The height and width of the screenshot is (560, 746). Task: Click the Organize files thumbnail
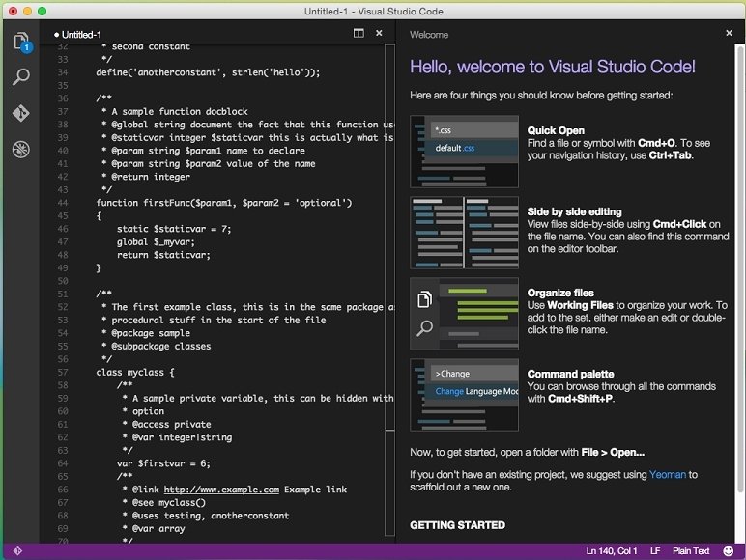[x=465, y=314]
